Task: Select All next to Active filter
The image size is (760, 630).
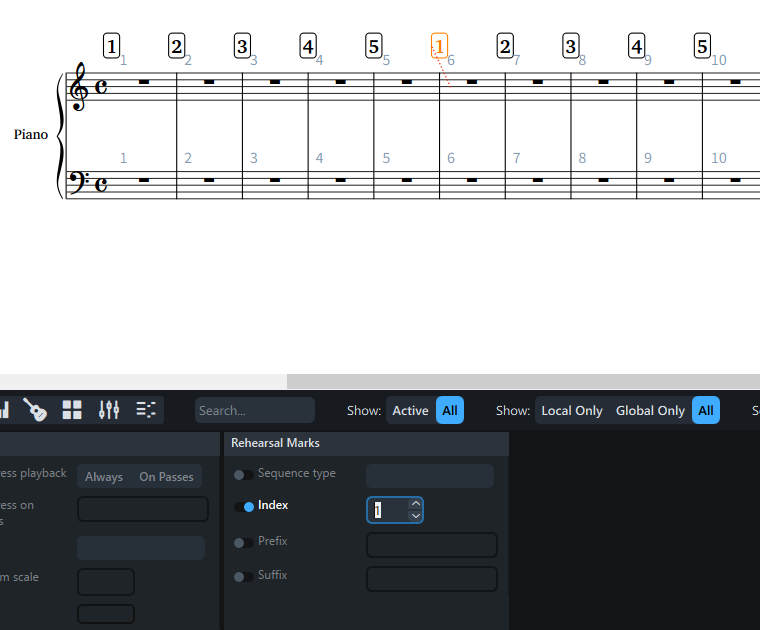Action: click(x=450, y=410)
